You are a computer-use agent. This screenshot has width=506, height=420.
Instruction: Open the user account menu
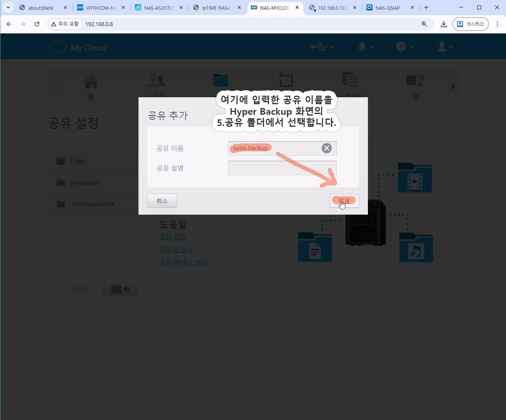coord(445,47)
